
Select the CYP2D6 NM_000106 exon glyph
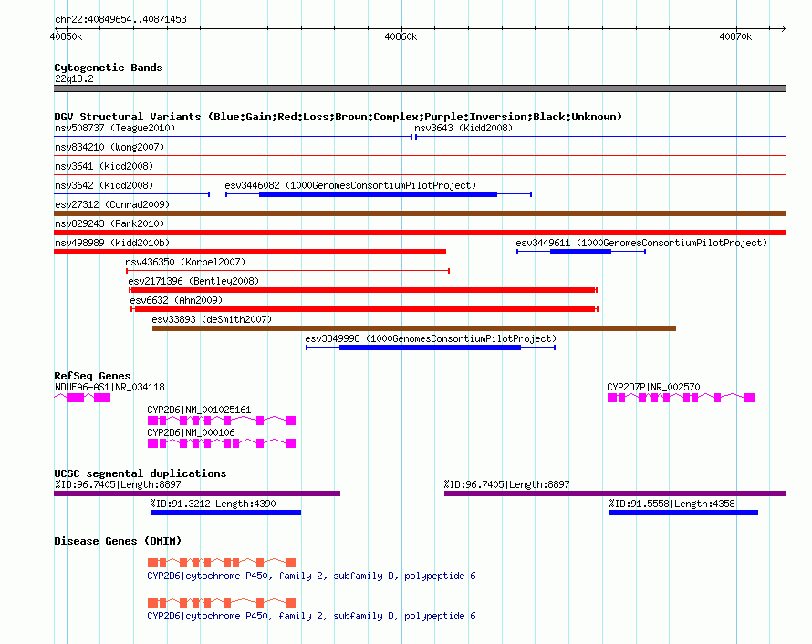tap(222, 443)
